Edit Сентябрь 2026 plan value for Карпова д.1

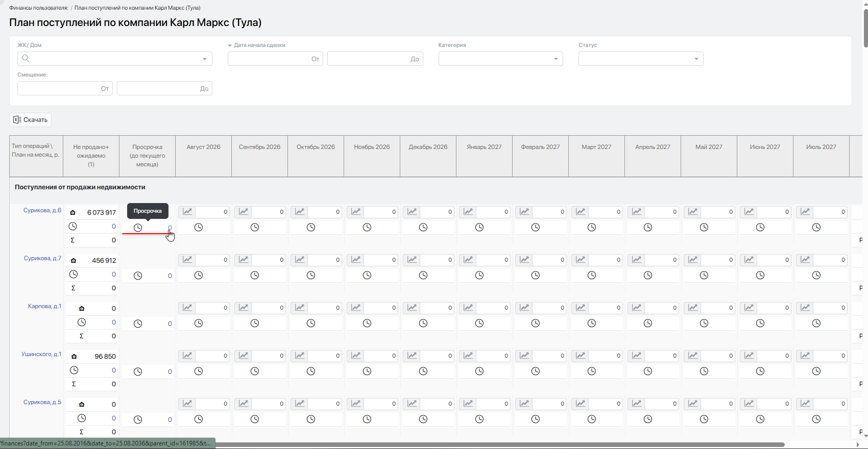(x=269, y=308)
